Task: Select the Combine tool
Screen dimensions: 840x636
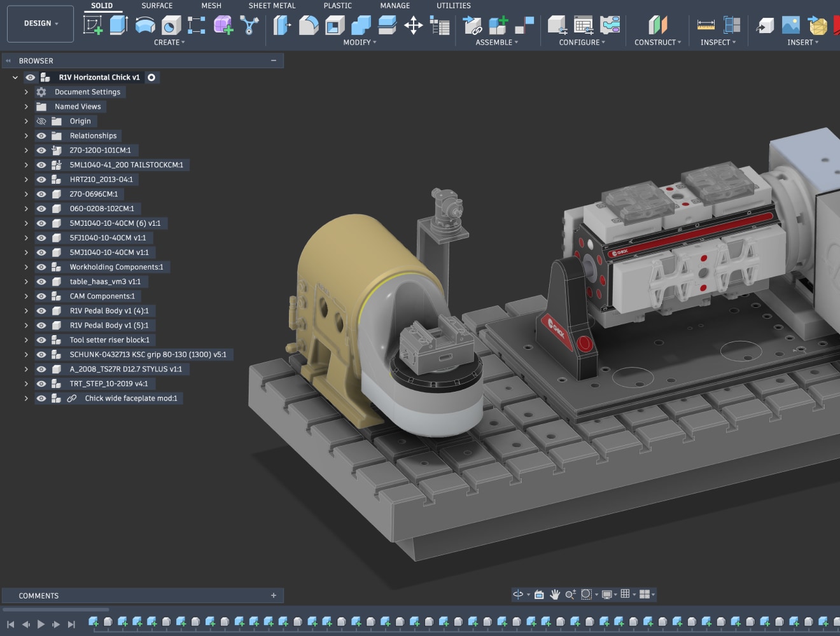Action: pos(361,25)
